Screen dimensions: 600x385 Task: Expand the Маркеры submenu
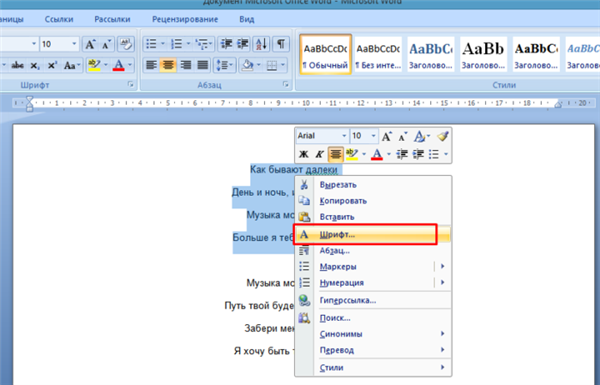click(443, 266)
